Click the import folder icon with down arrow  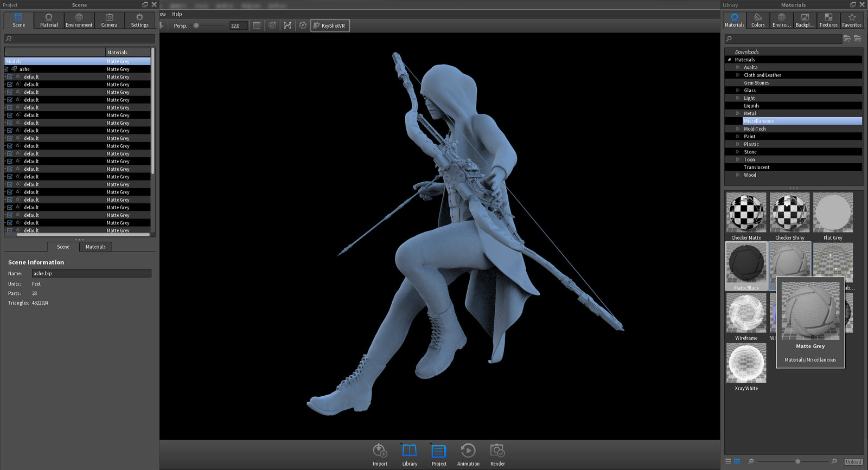click(858, 38)
